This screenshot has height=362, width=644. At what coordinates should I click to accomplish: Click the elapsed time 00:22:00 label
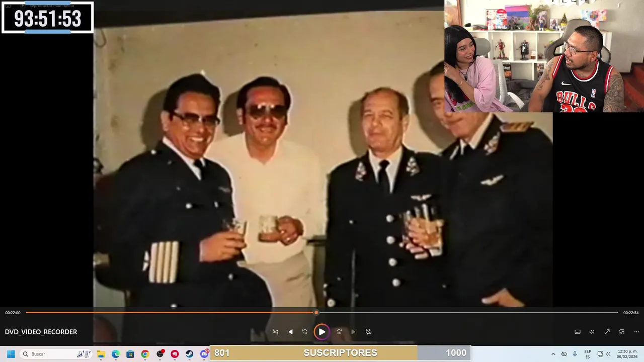[x=13, y=313]
